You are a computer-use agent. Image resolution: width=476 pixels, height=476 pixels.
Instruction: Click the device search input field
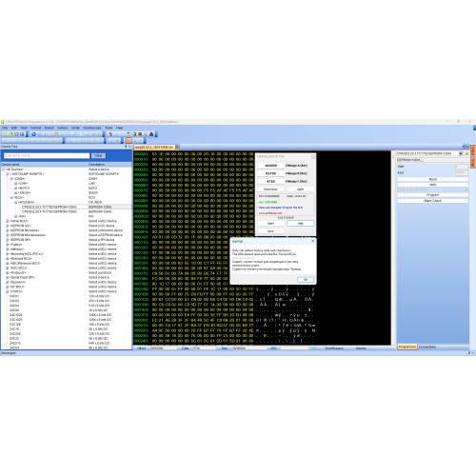pos(47,155)
